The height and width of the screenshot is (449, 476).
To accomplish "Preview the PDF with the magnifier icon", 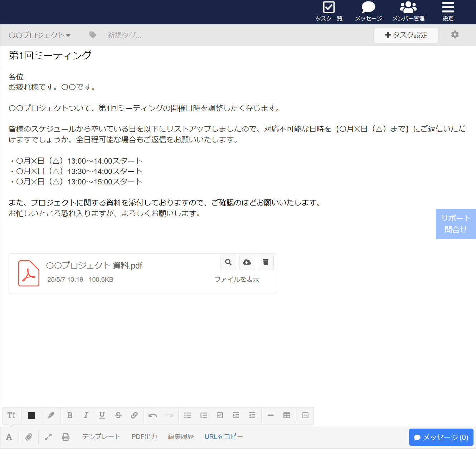I will 228,262.
